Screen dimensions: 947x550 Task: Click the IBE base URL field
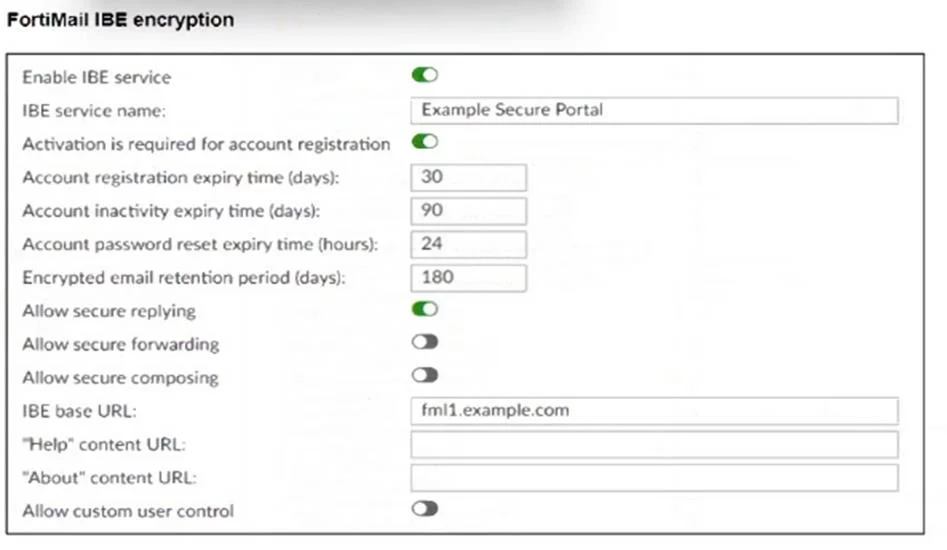(x=654, y=411)
